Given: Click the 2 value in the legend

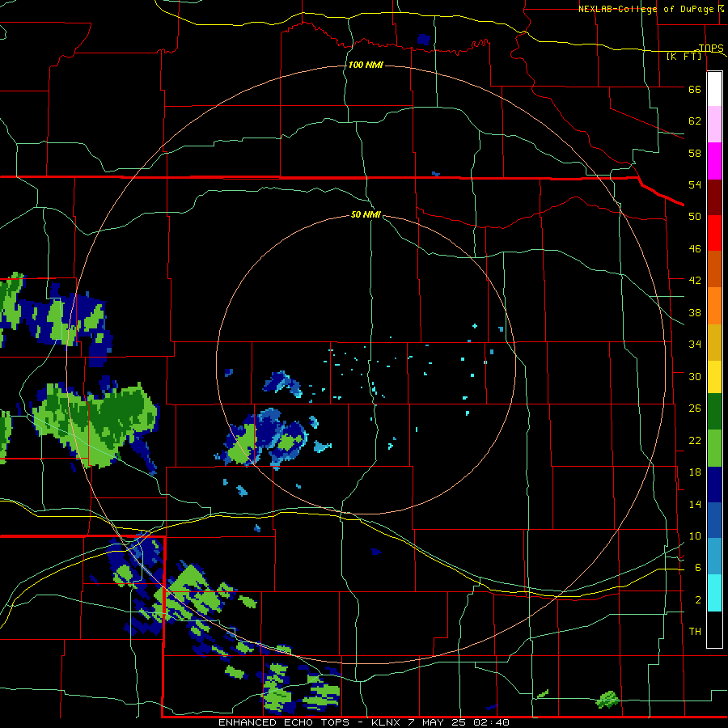Looking at the screenshot, I should 698,600.
